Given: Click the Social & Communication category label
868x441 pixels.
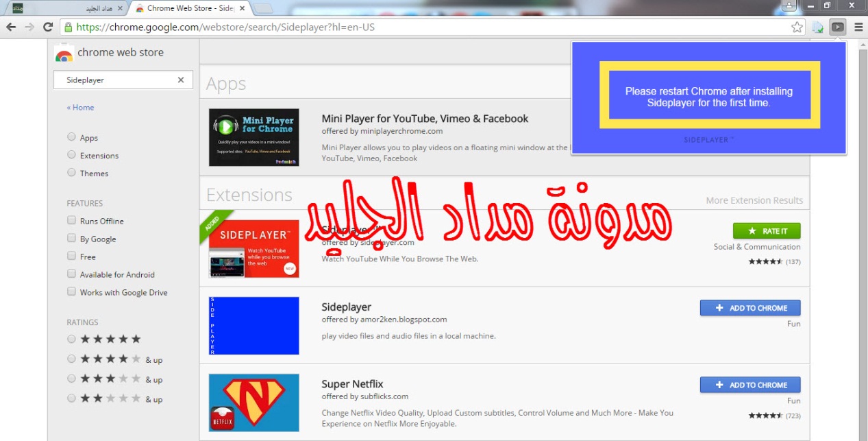Looking at the screenshot, I should tap(757, 247).
